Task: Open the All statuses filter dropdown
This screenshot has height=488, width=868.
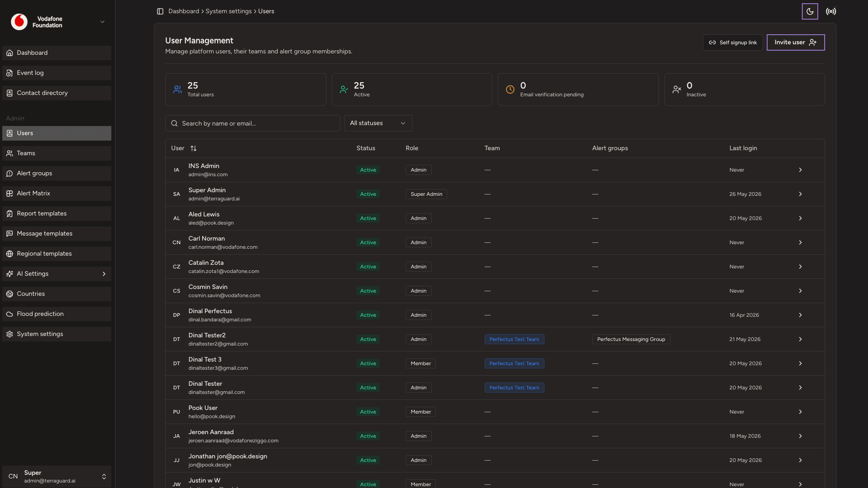Action: [378, 123]
